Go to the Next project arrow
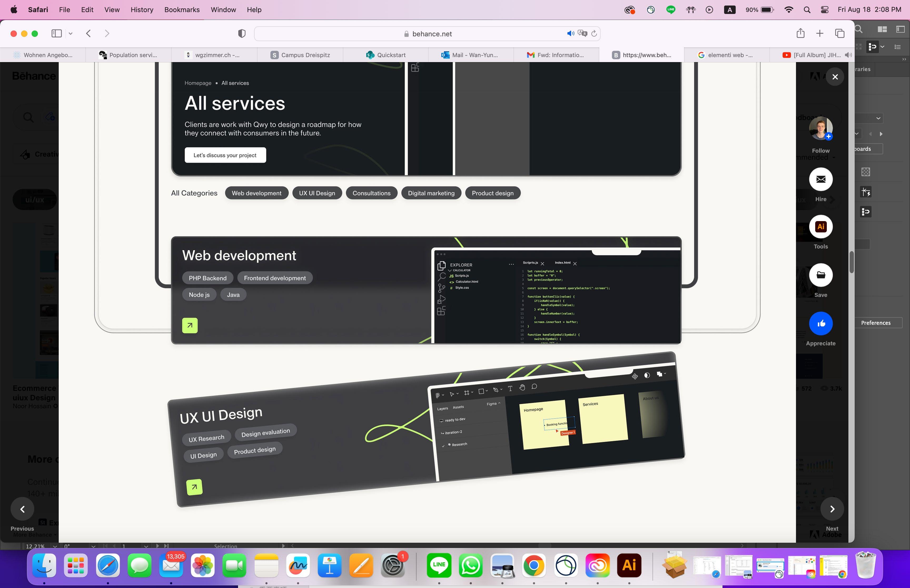This screenshot has width=910, height=588. tap(832, 509)
